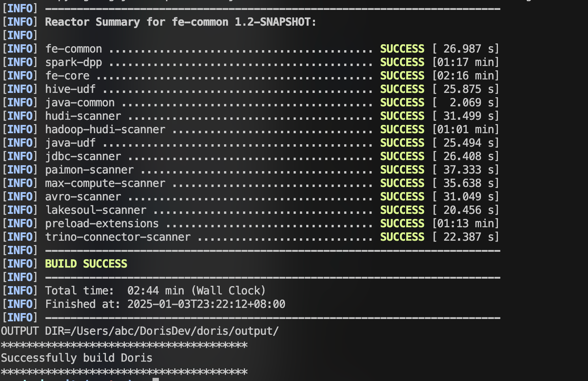588x381 pixels.
Task: Click the finish timestamp '2025-01-03T23:22:12+08:00'
Action: (206, 304)
